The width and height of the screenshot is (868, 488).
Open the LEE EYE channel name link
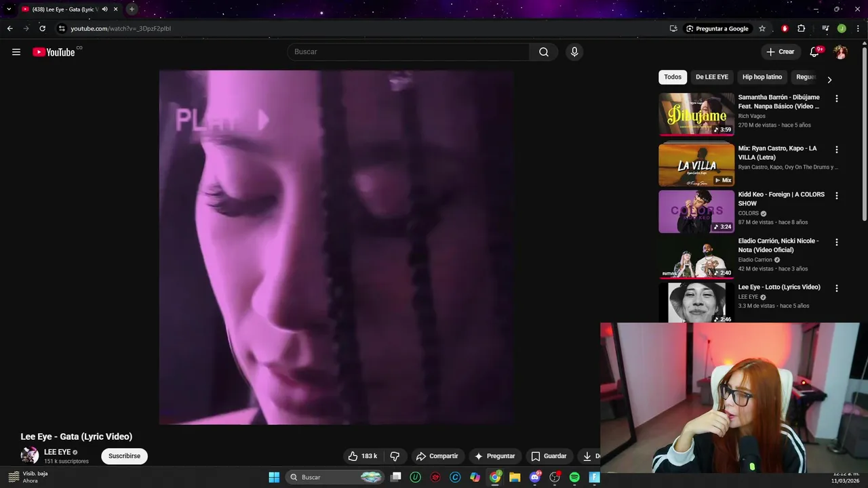click(x=57, y=452)
